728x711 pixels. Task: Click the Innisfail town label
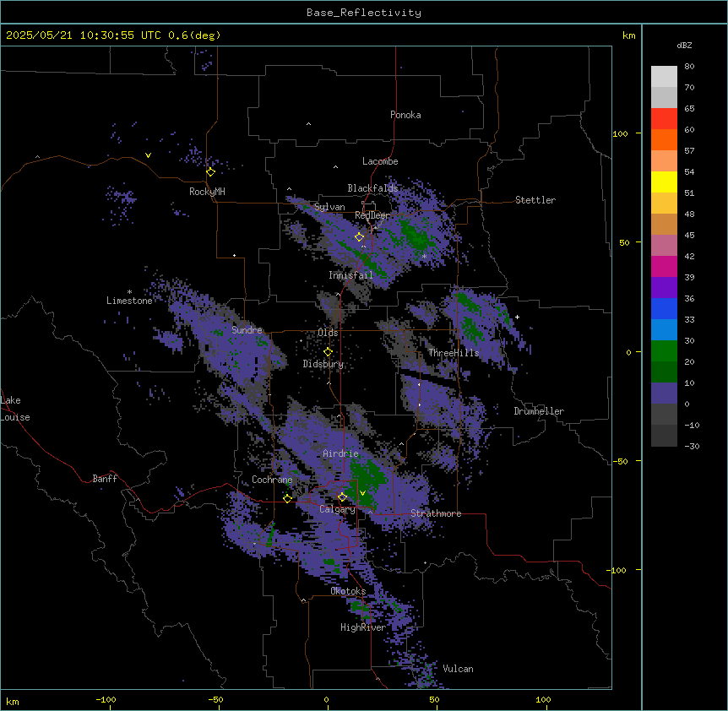[350, 275]
